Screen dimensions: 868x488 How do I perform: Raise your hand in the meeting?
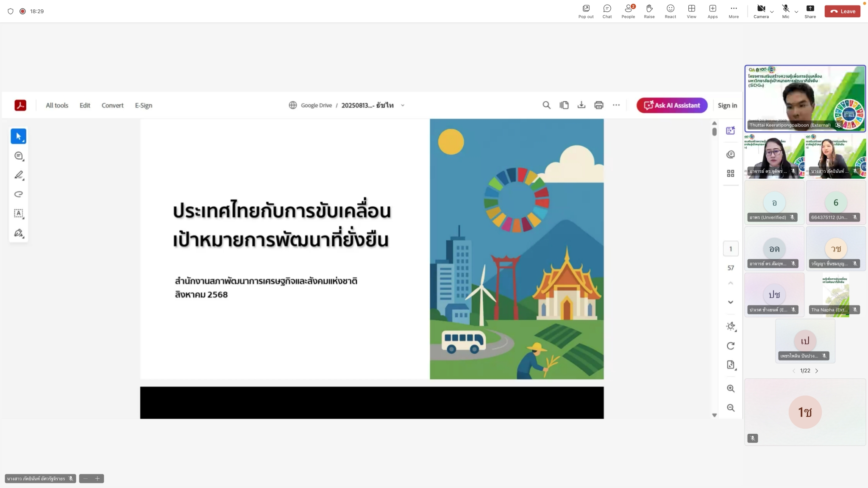pyautogui.click(x=649, y=11)
